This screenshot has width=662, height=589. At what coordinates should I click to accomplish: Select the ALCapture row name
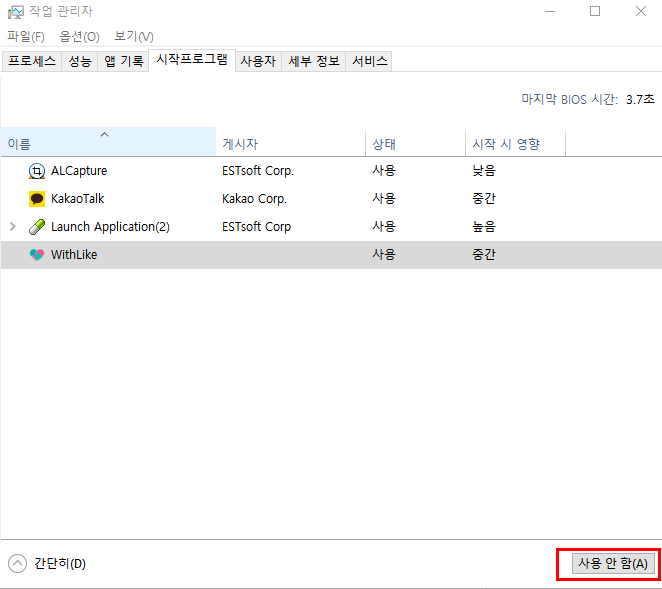point(79,171)
